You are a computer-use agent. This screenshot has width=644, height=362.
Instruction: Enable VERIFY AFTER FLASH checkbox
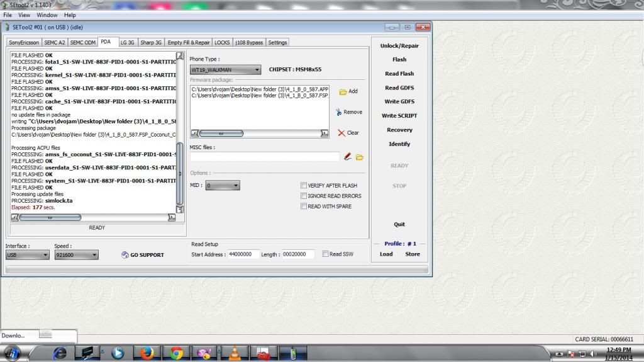point(304,186)
